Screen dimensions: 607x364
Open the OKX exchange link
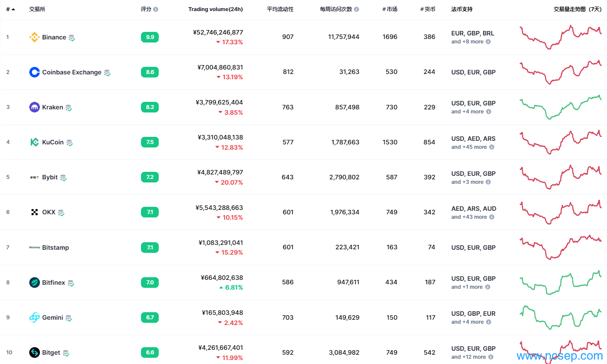[49, 212]
